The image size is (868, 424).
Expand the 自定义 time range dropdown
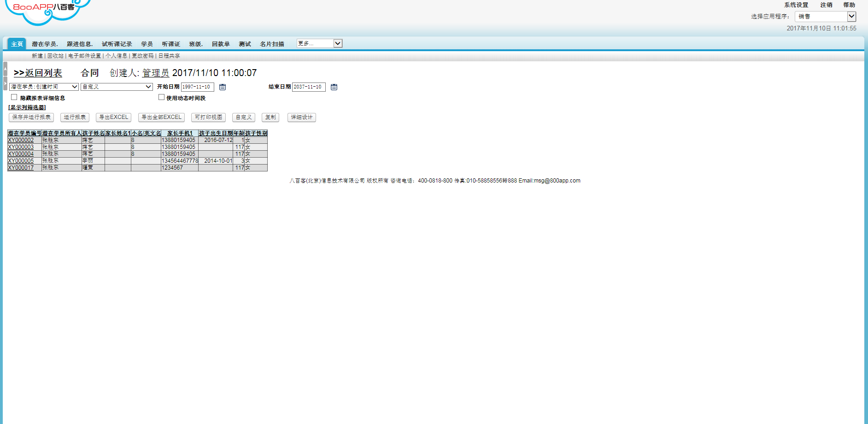[x=117, y=87]
